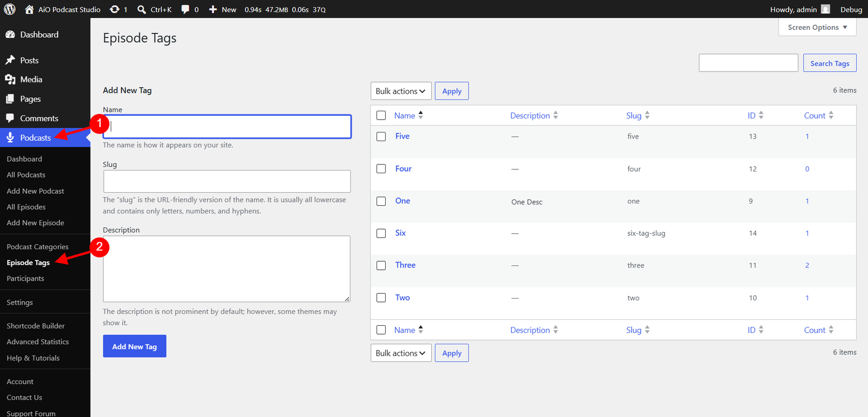868x417 pixels.
Task: Open the comments bubble icon in admin bar
Action: (186, 9)
